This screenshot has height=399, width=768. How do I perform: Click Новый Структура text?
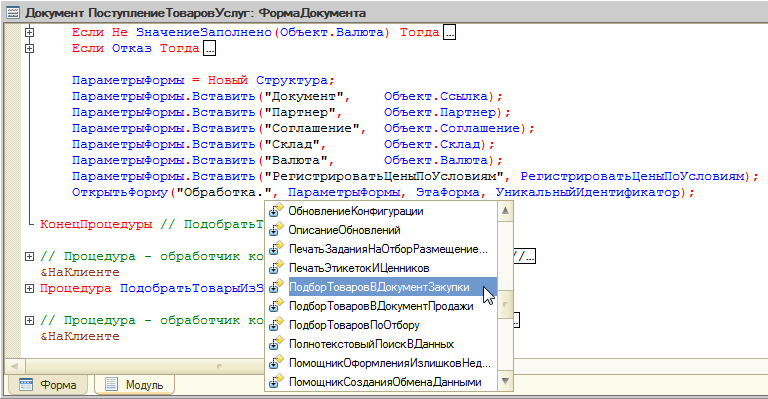point(267,80)
